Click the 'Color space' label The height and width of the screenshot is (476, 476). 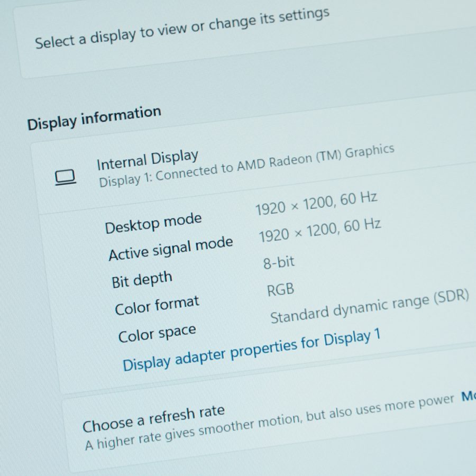pyautogui.click(x=157, y=334)
